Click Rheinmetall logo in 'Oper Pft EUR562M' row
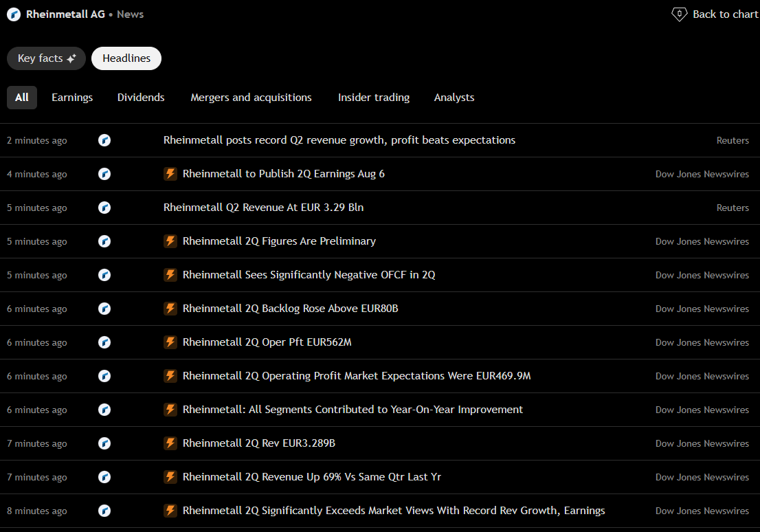The image size is (760, 532). click(104, 342)
